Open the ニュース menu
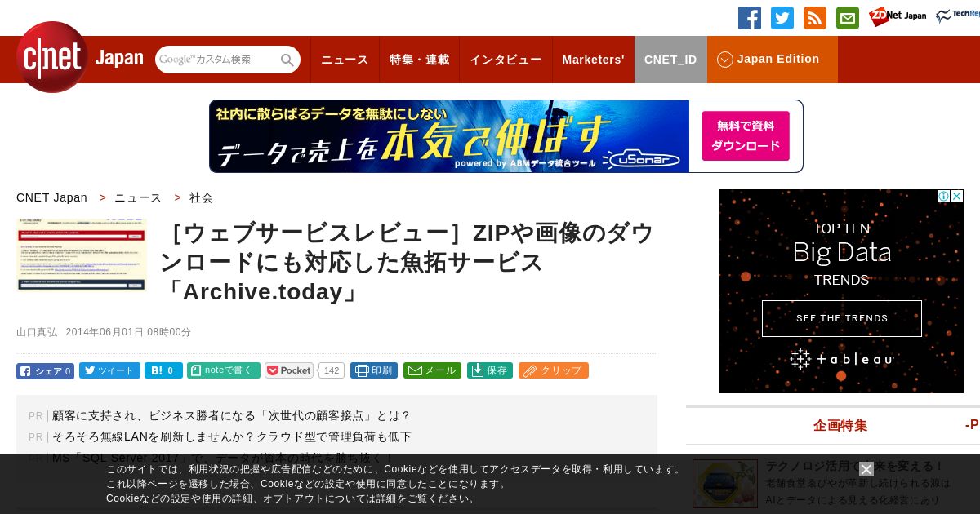 345,60
